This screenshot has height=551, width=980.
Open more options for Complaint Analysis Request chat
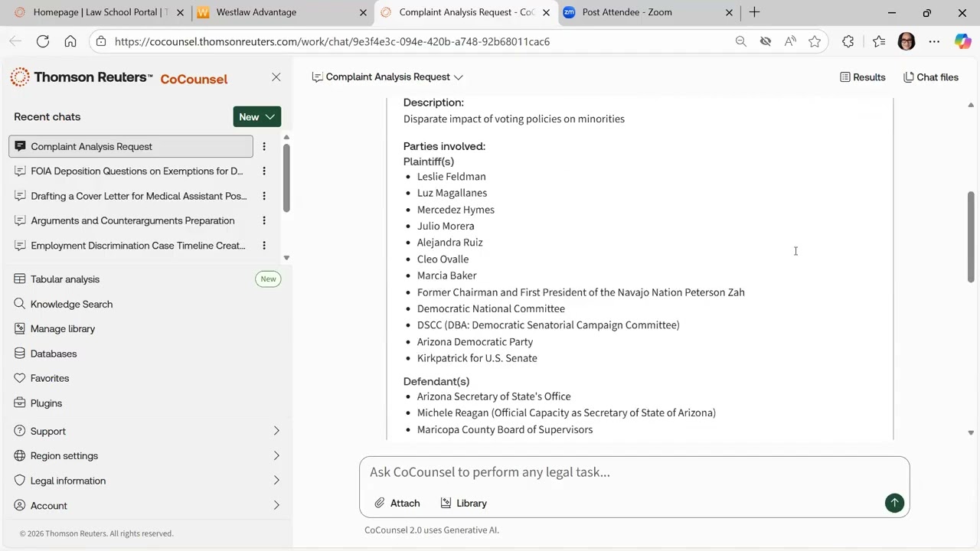264,146
